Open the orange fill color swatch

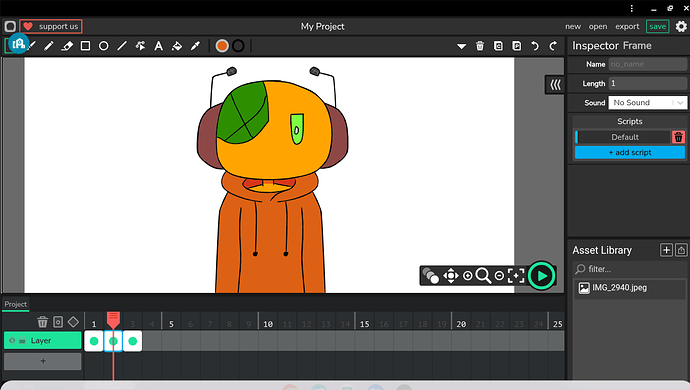pyautogui.click(x=222, y=46)
